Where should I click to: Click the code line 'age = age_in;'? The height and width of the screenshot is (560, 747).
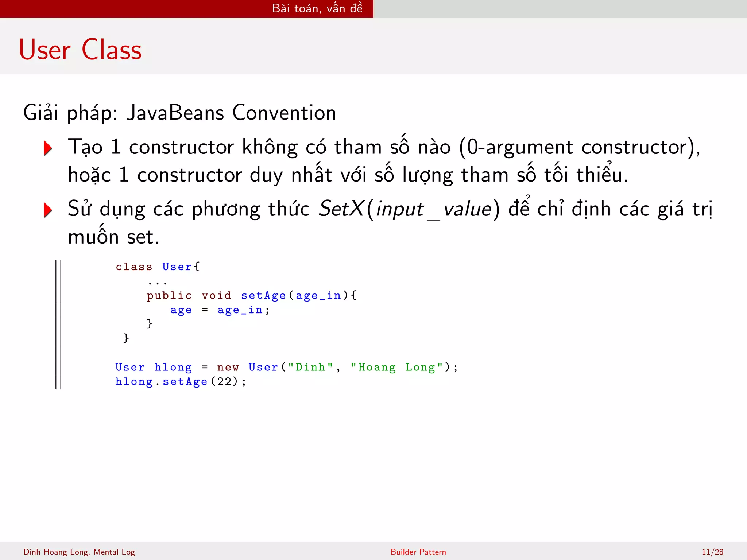point(220,310)
